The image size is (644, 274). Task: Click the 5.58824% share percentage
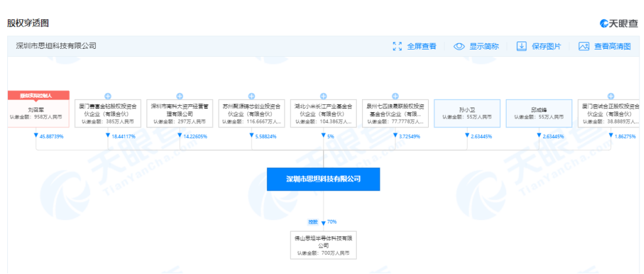(266, 137)
